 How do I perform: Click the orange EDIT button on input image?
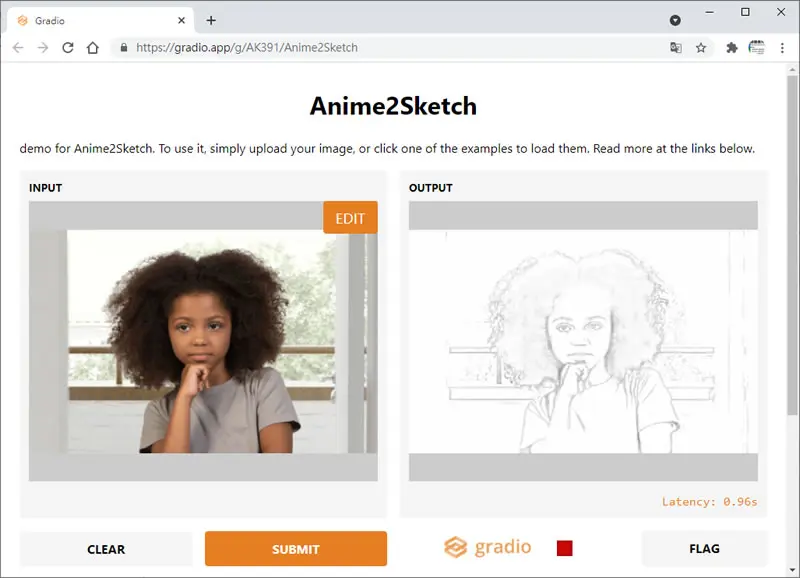pyautogui.click(x=350, y=218)
